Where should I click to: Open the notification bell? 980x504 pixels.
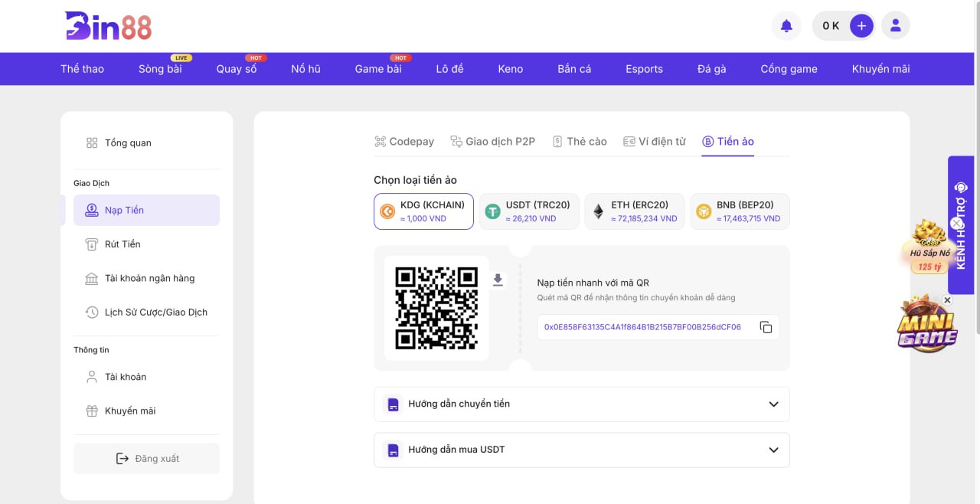click(786, 26)
